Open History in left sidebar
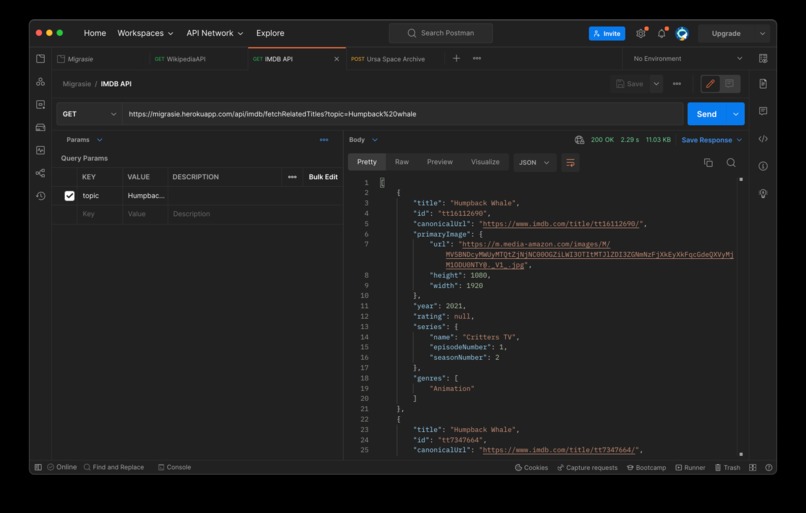Viewport: 806px width, 513px height. click(x=41, y=196)
